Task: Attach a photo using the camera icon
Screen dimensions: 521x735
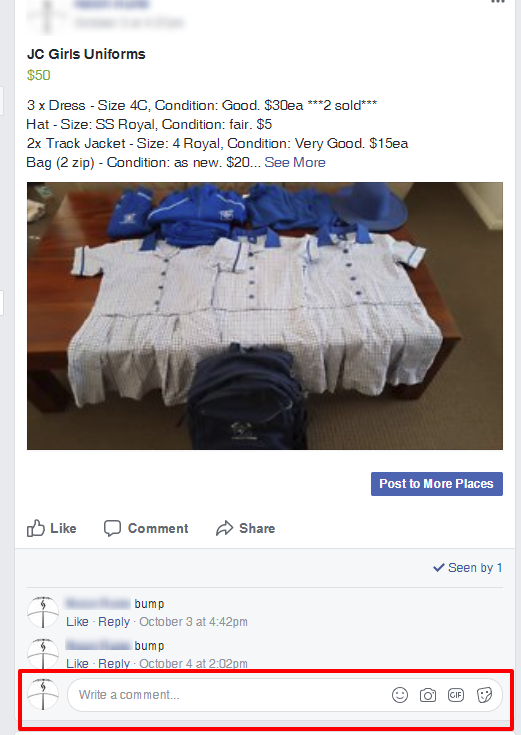Action: coord(428,695)
